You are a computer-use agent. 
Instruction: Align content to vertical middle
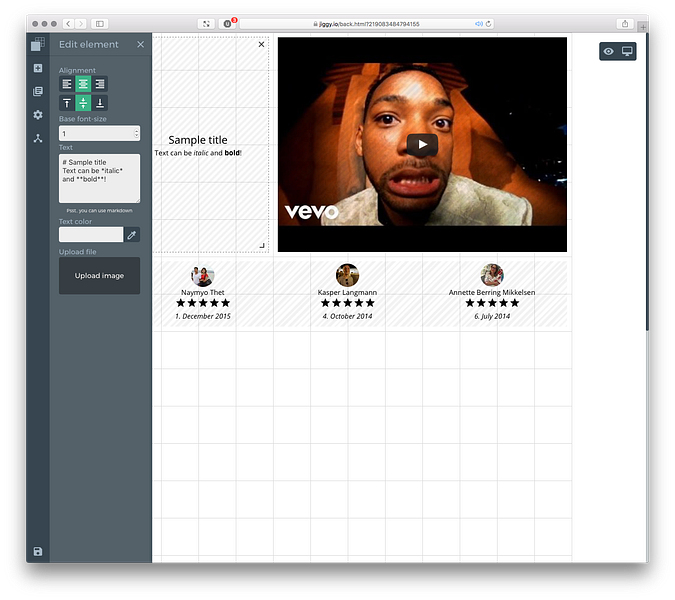(x=83, y=103)
